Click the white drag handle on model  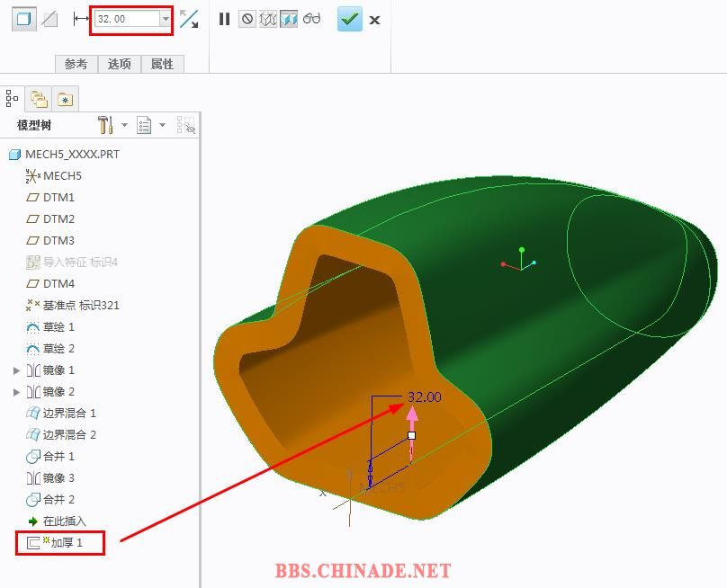click(412, 435)
